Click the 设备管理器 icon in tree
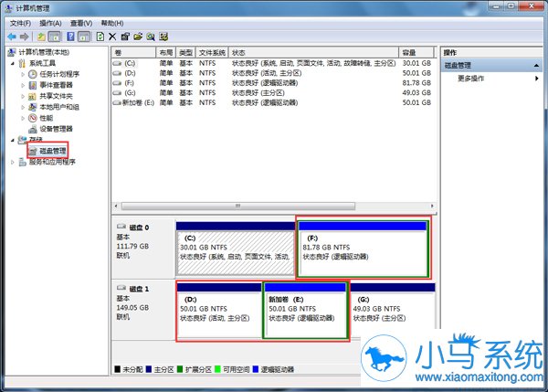Viewport: 548px width, 392px height. pos(33,129)
